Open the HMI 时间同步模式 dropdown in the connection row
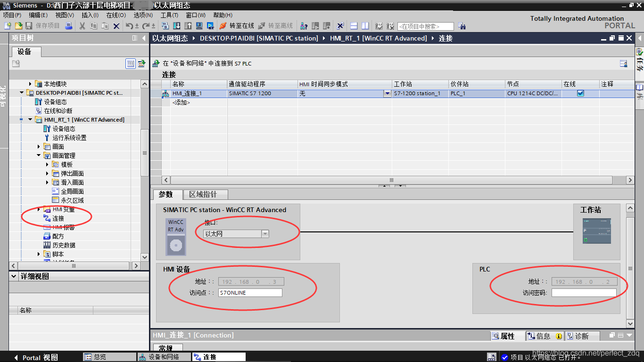 [388, 93]
